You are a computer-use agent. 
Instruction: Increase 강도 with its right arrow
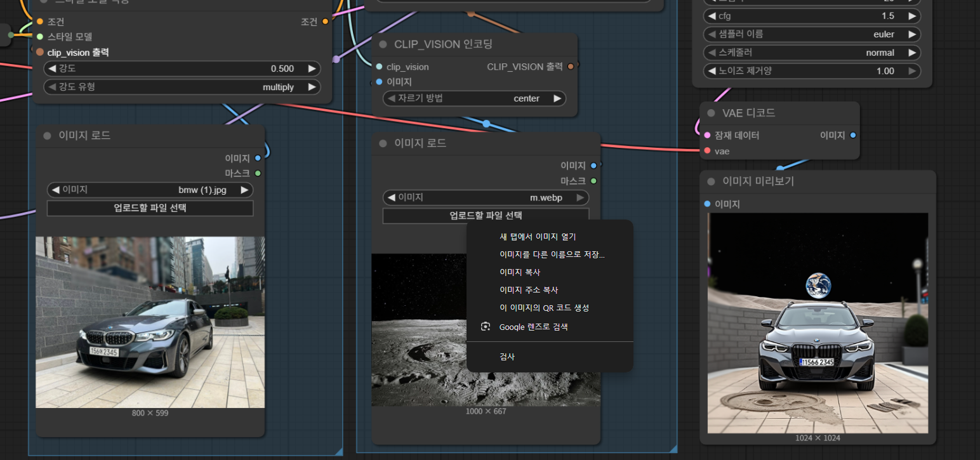(x=312, y=69)
